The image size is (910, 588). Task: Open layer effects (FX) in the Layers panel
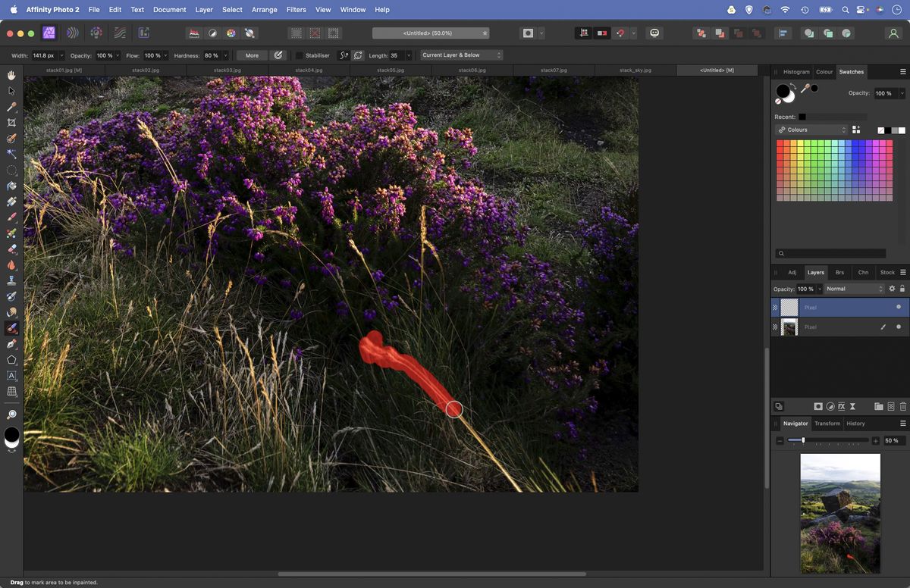coord(842,406)
